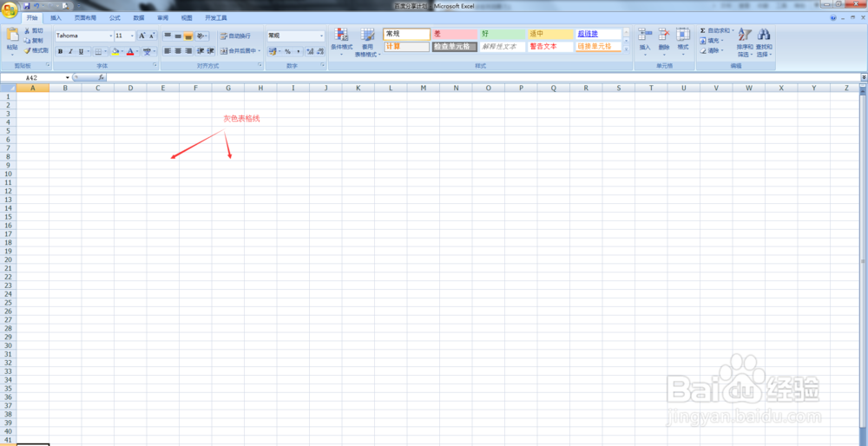The image size is (868, 446).
Task: Copy selection with 复制
Action: tap(33, 41)
